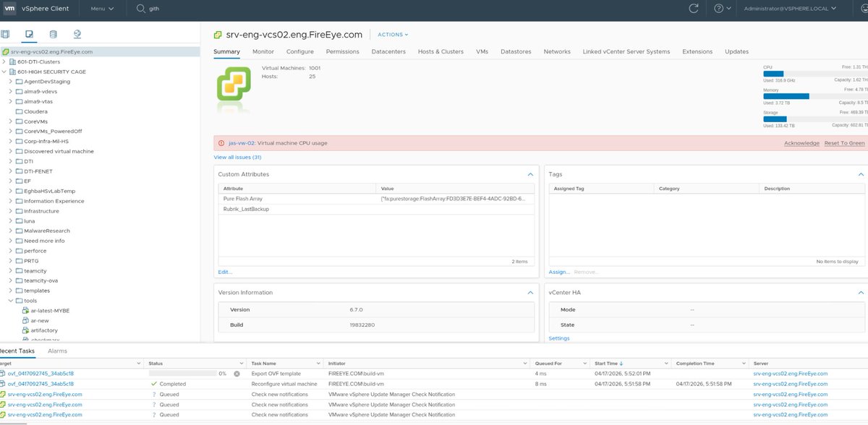Open the Initiator column filter dropdown
The height and width of the screenshot is (425, 868).
pyautogui.click(x=524, y=364)
